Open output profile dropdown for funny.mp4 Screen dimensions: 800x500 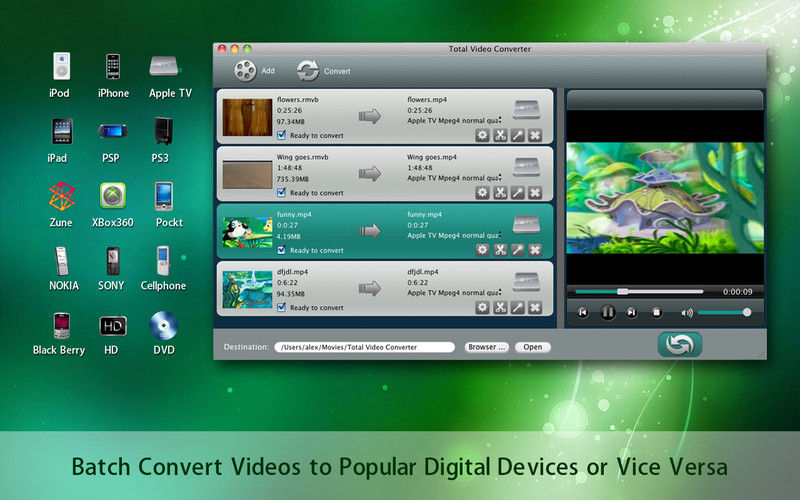454,235
